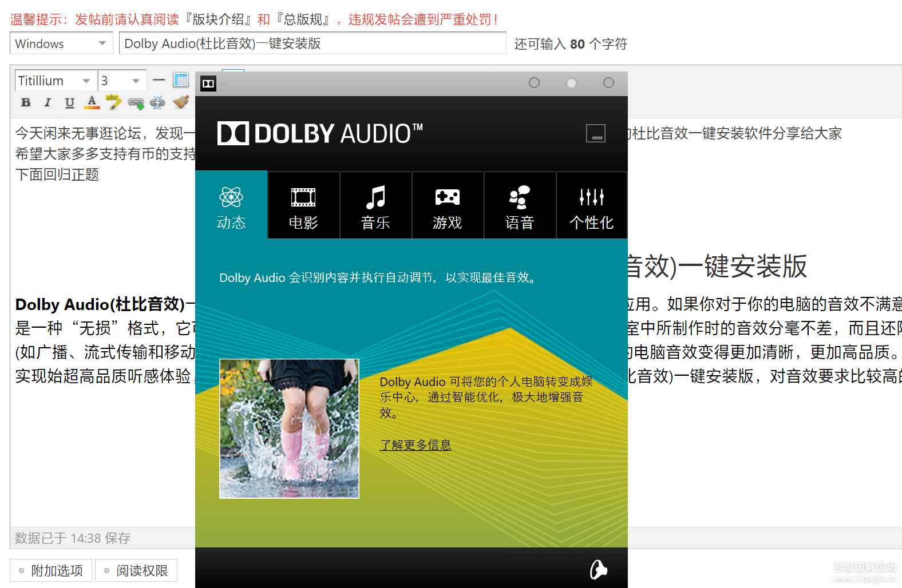Select the 音乐 profile tab
The width and height of the screenshot is (902, 588).
(375, 205)
